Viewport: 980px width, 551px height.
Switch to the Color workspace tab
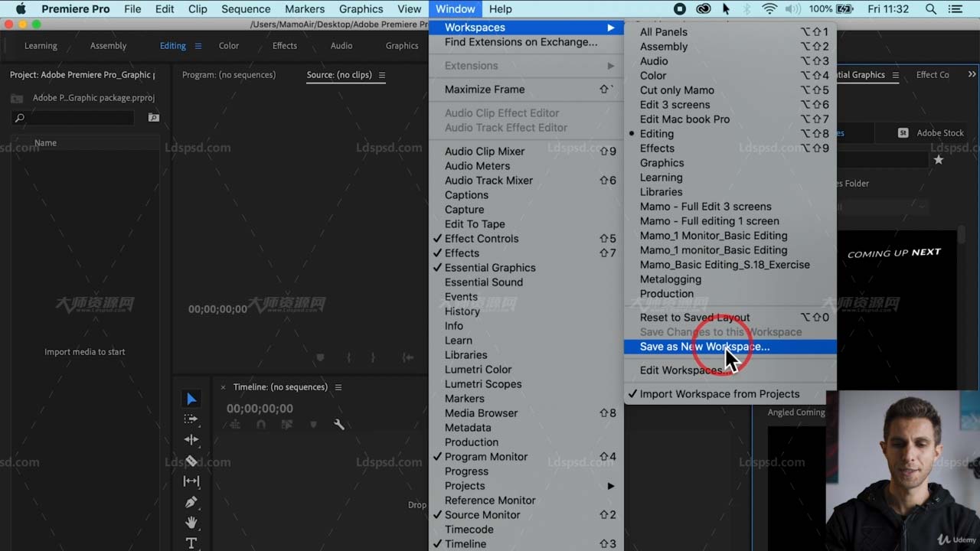point(229,46)
